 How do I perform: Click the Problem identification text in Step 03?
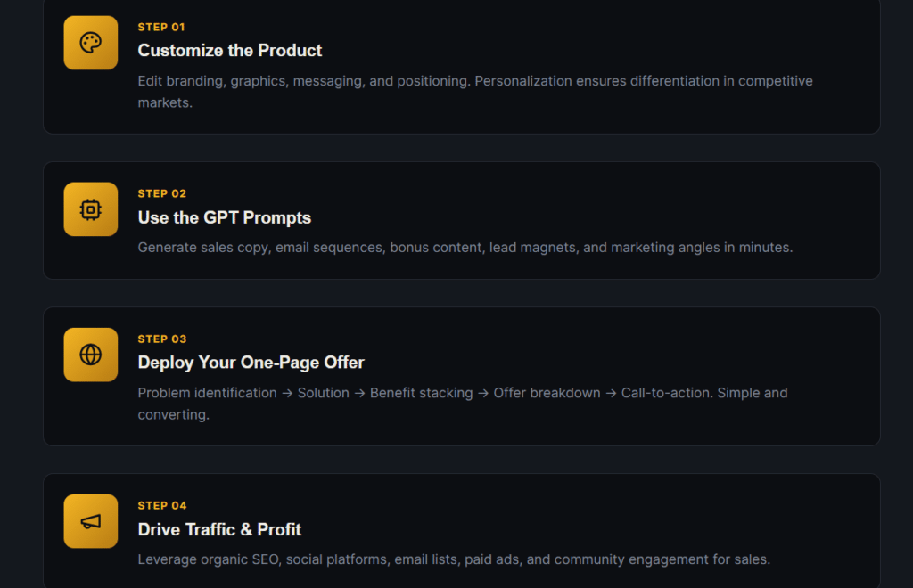pyautogui.click(x=207, y=393)
